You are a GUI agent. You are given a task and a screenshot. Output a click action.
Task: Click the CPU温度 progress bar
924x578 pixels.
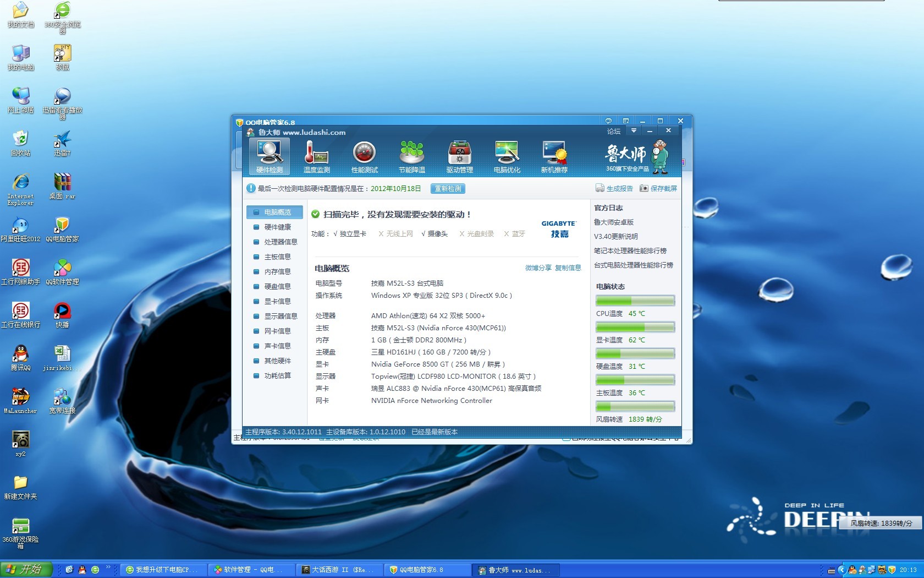click(x=635, y=301)
